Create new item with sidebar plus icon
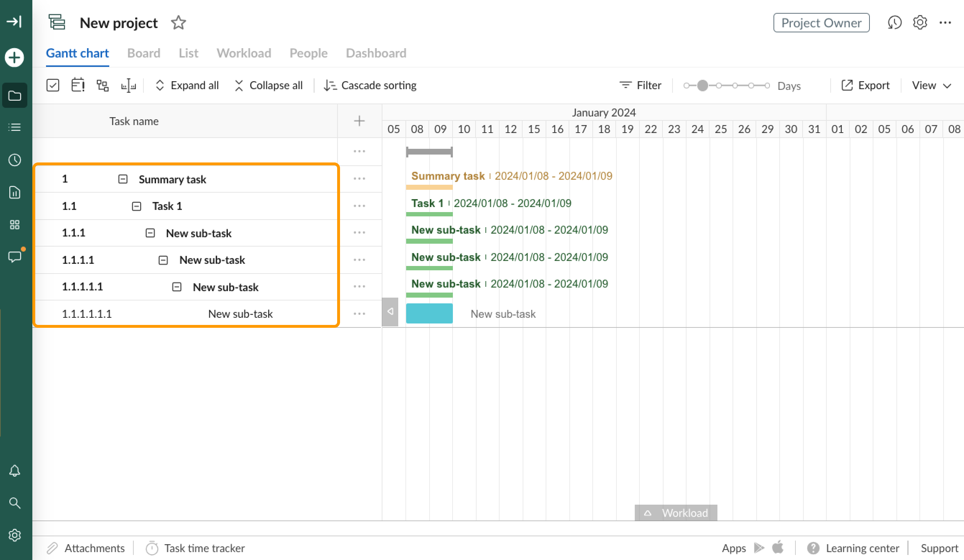964x560 pixels. pos(14,58)
